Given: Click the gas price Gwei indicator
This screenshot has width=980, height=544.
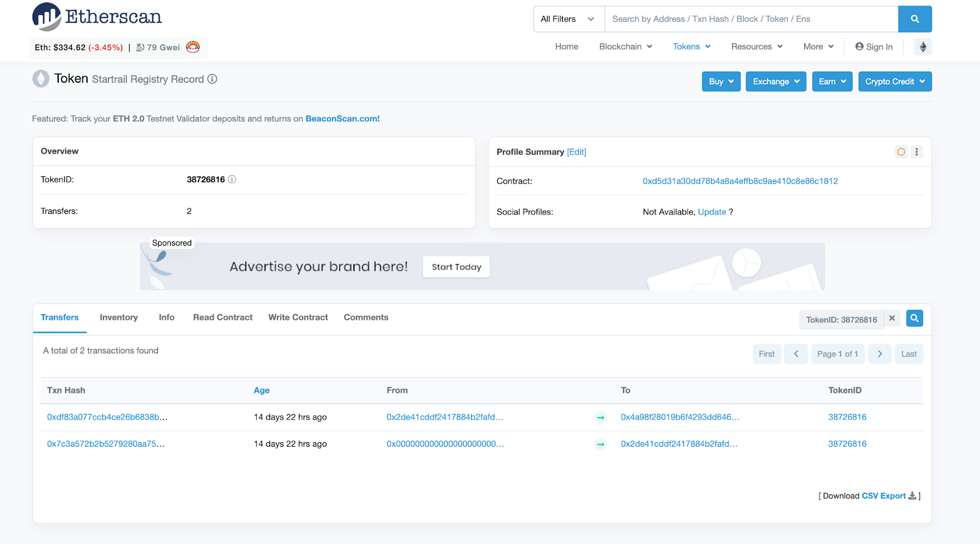Looking at the screenshot, I should point(158,47).
